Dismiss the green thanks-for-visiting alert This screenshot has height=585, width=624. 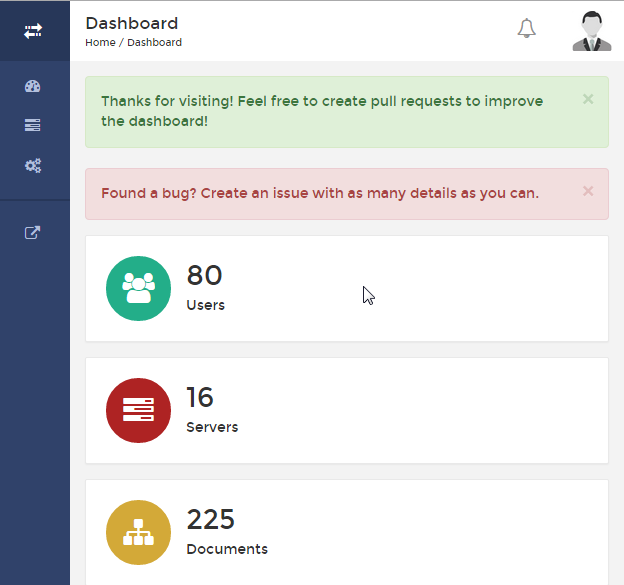tap(588, 99)
